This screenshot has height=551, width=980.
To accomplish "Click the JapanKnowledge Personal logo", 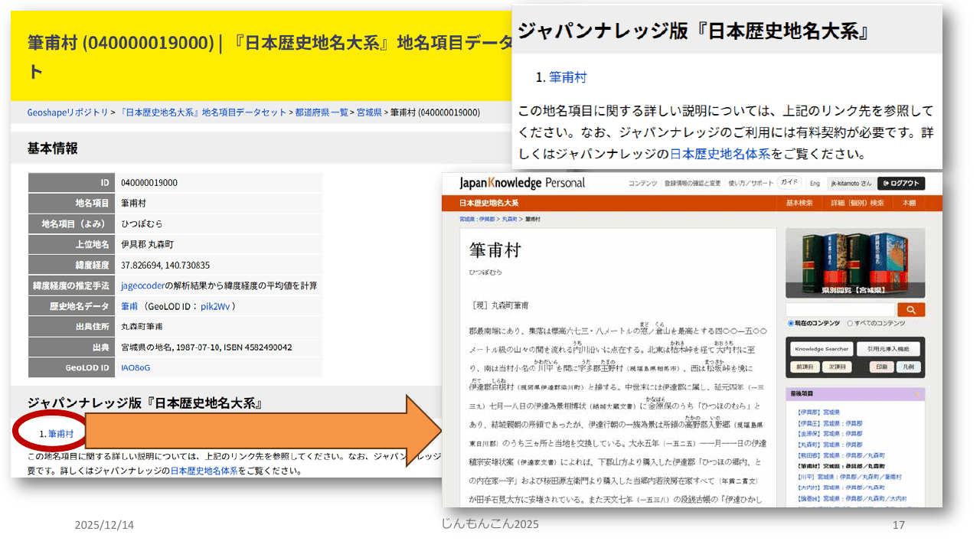I will pos(521,184).
